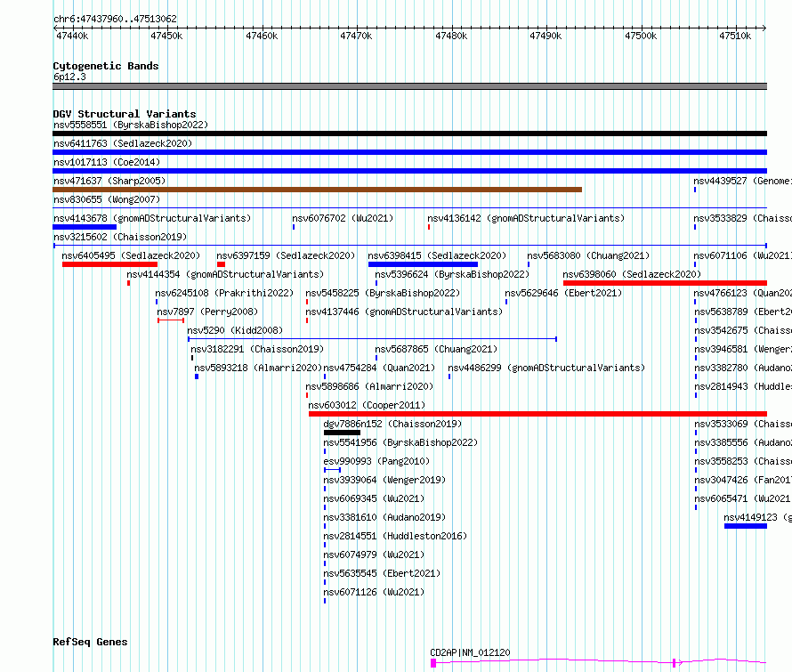Open the nsv4137446 (gnomADStructuralVariants) label

point(404,312)
